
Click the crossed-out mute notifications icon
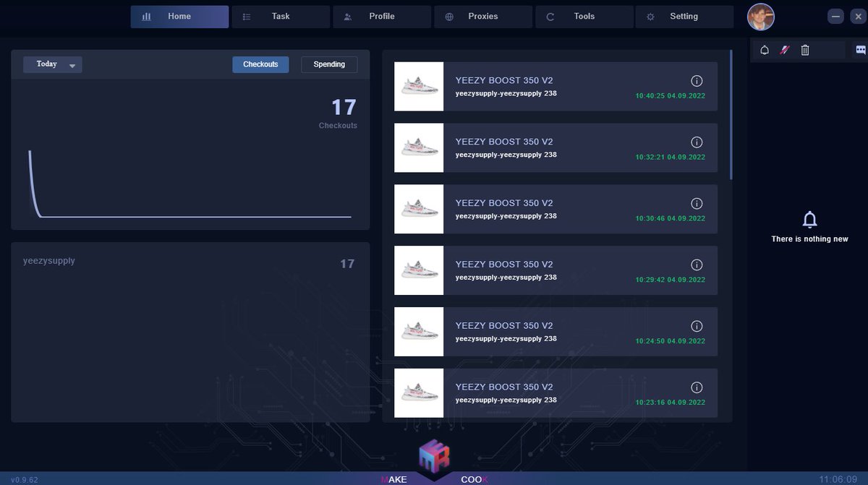click(784, 50)
